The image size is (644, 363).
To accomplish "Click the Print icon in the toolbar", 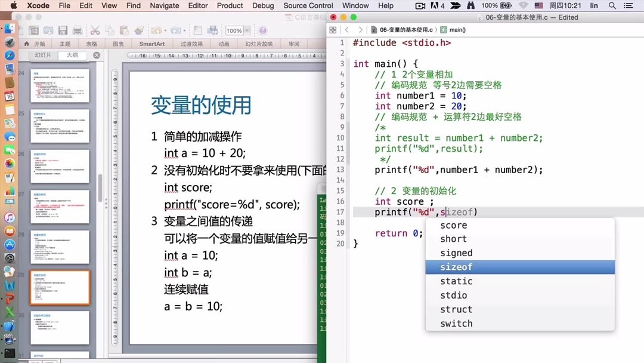I will point(78,29).
